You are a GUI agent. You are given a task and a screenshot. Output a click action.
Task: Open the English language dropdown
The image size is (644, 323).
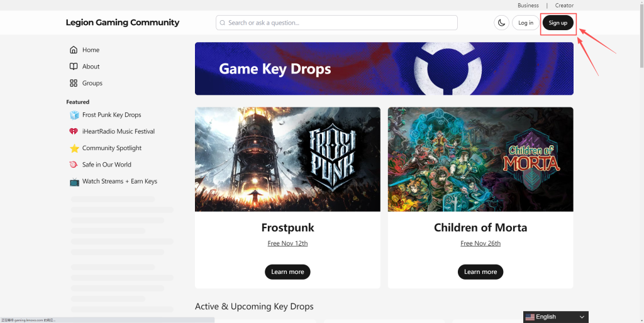pos(556,317)
